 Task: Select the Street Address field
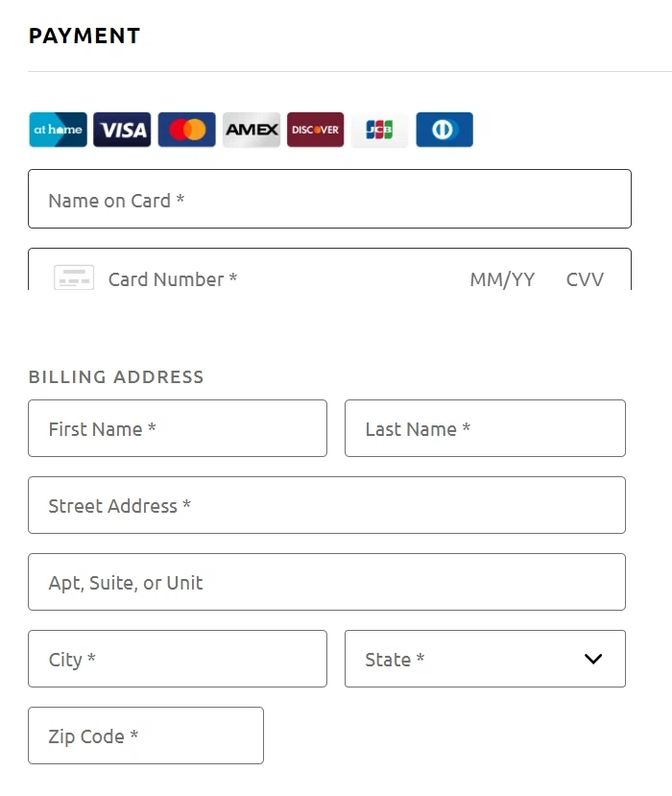pos(326,505)
